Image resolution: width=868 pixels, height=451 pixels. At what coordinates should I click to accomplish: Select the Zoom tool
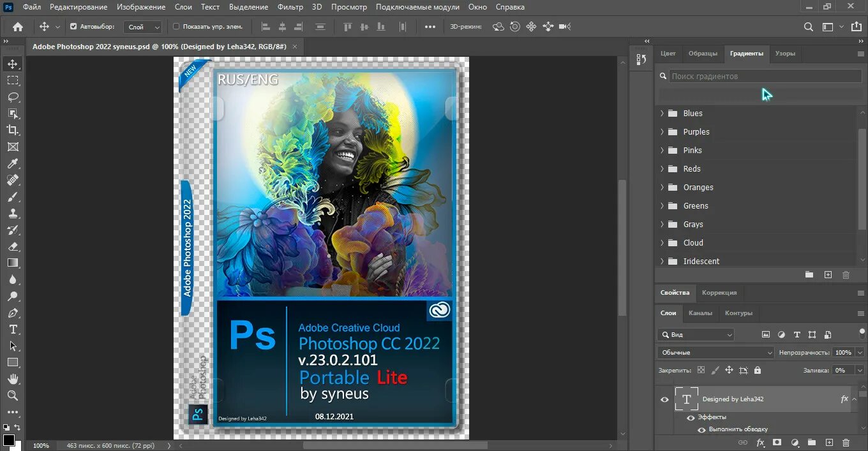(x=13, y=396)
